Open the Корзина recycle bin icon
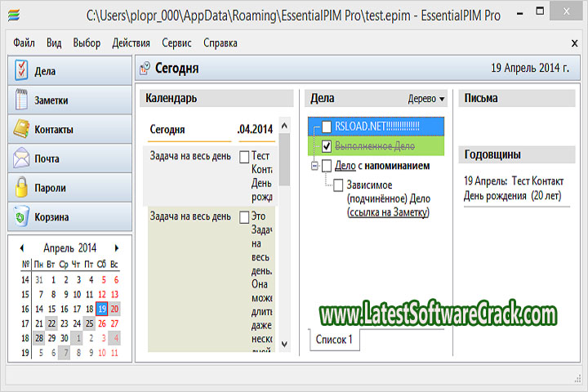Image resolution: width=588 pixels, height=392 pixels. (x=22, y=217)
